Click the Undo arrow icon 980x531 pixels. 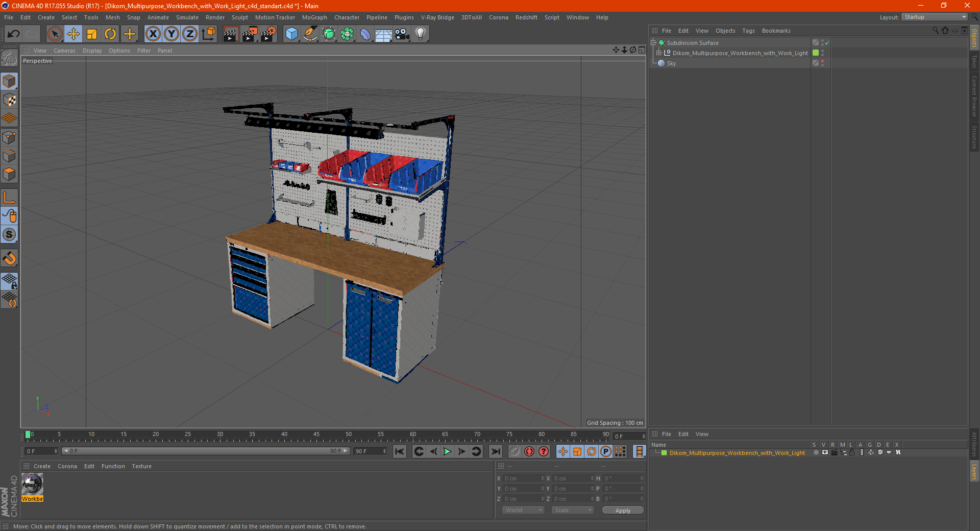point(14,34)
